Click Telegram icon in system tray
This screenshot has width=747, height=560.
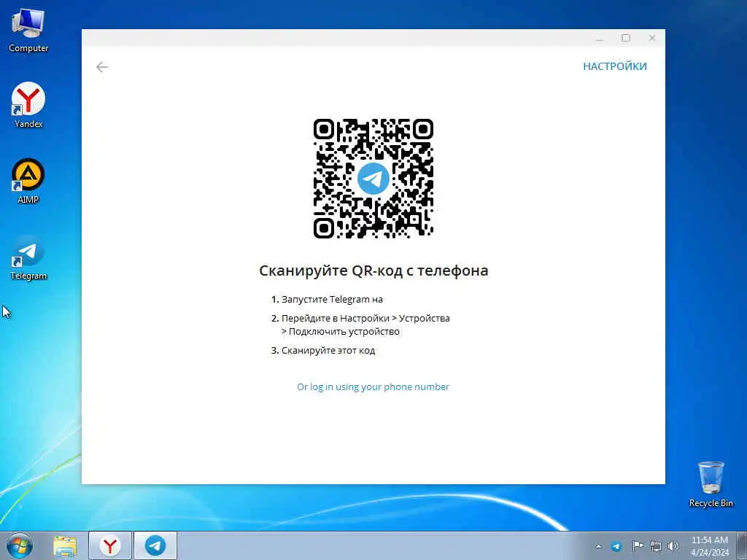[616, 546]
